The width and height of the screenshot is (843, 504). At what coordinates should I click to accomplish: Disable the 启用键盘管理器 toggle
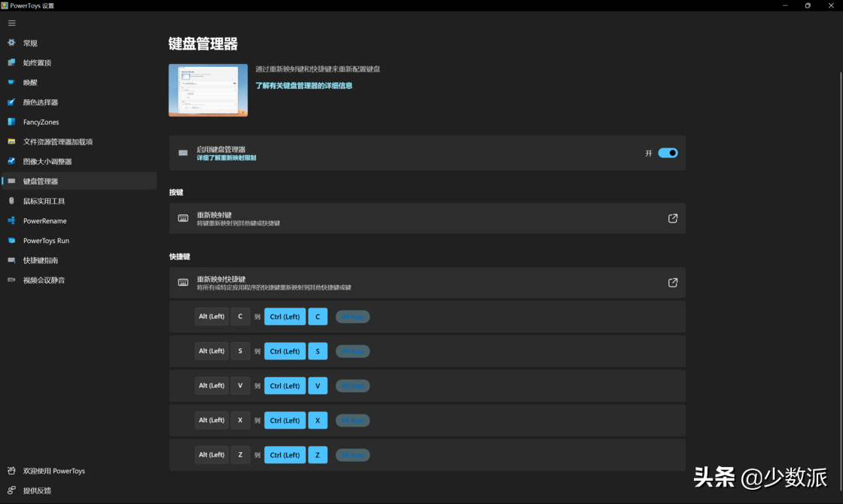tap(666, 153)
